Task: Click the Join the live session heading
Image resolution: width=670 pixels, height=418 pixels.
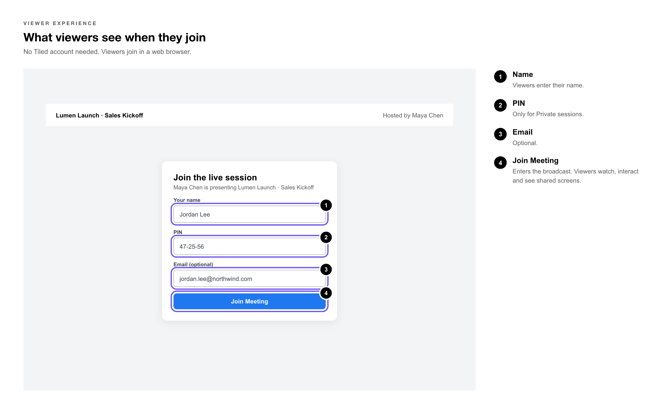Action: coord(215,177)
